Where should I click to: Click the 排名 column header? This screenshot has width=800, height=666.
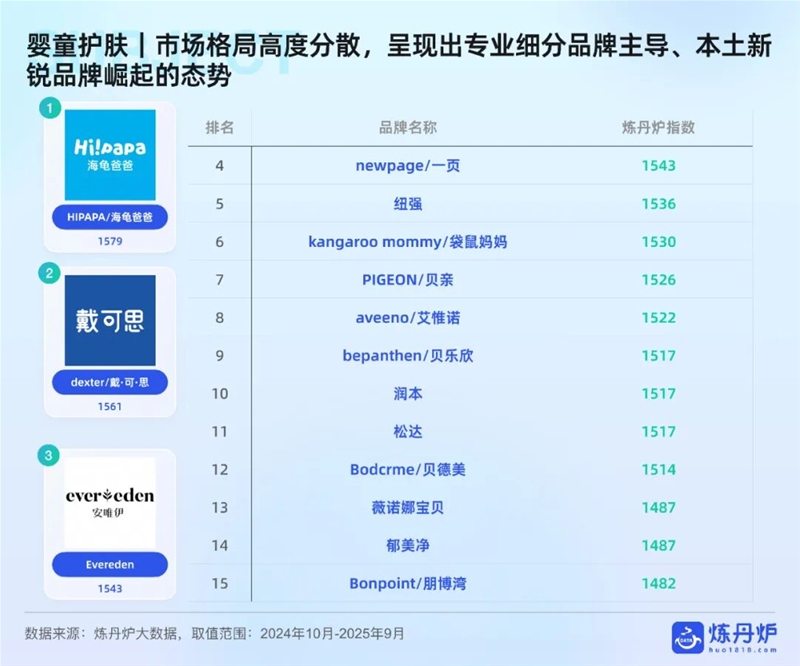coord(220,128)
